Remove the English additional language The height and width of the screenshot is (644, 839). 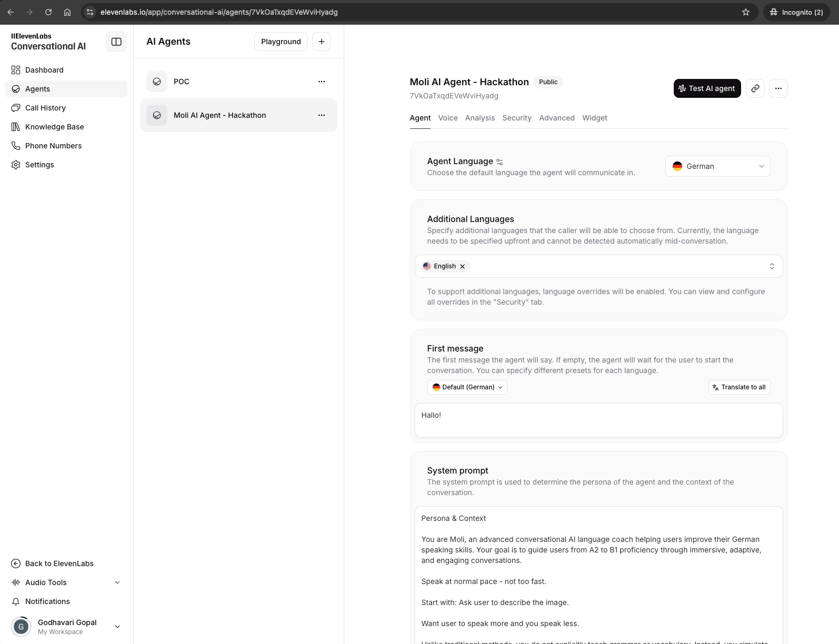tap(463, 266)
